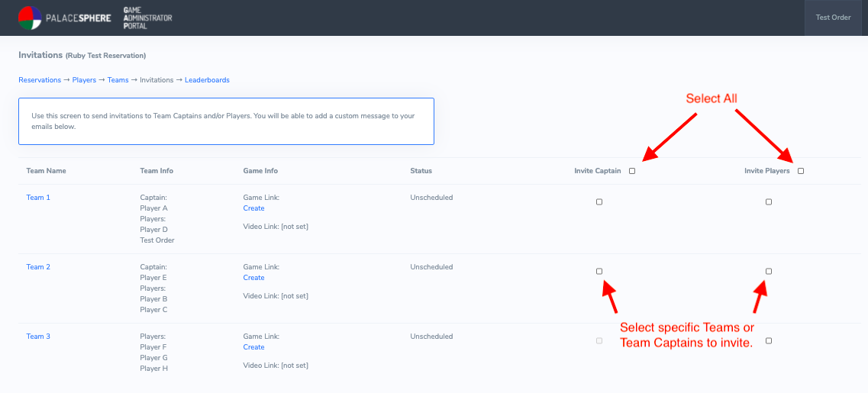Tick Invite Players checkbox for Team 3
Image resolution: width=868 pixels, height=393 pixels.
pos(768,341)
